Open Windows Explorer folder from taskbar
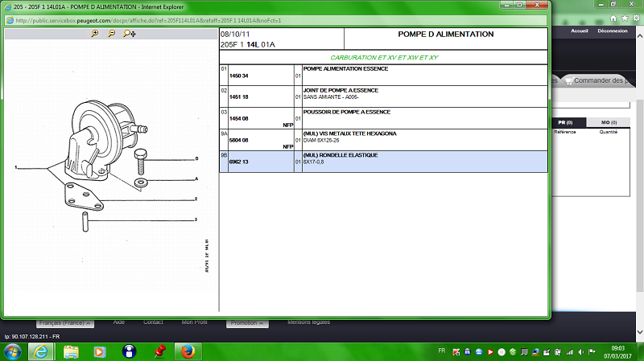 pos(71,352)
